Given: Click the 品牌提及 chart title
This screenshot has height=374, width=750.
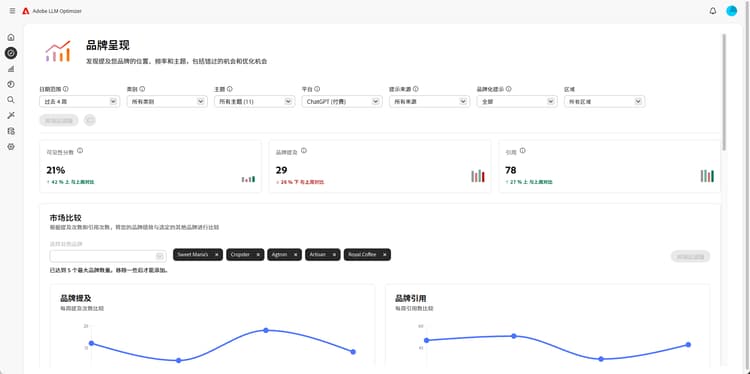Looking at the screenshot, I should tap(76, 298).
